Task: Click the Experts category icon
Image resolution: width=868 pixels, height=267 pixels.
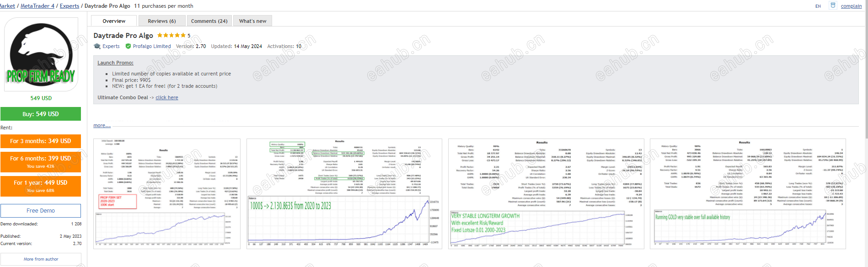Action: (x=97, y=46)
